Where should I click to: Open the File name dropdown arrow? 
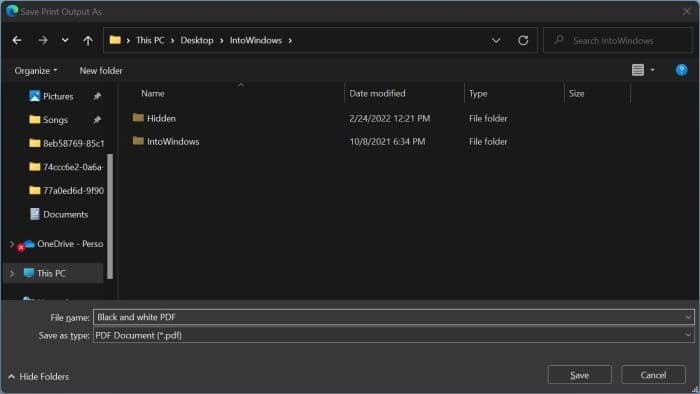[688, 317]
